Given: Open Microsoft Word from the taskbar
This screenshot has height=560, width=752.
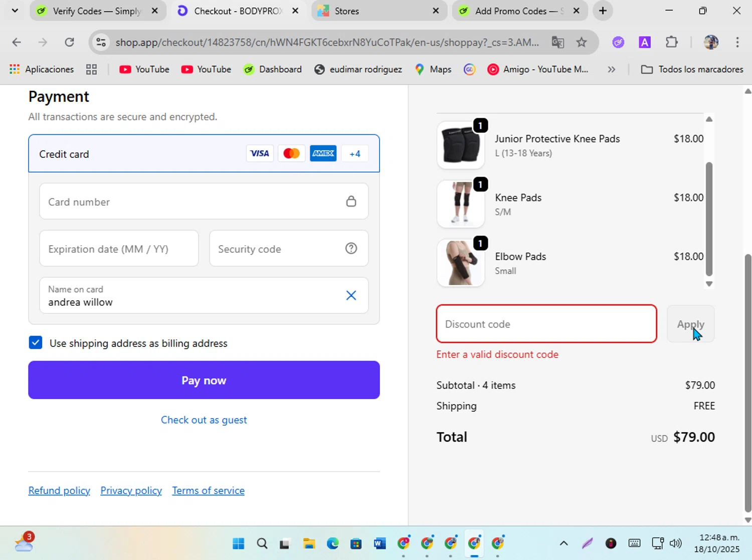Looking at the screenshot, I should (380, 543).
